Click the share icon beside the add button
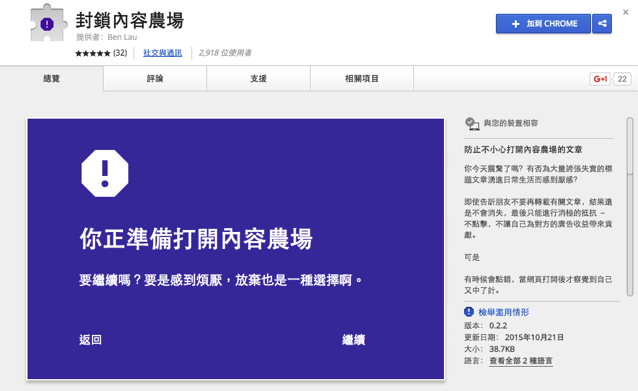 [602, 24]
